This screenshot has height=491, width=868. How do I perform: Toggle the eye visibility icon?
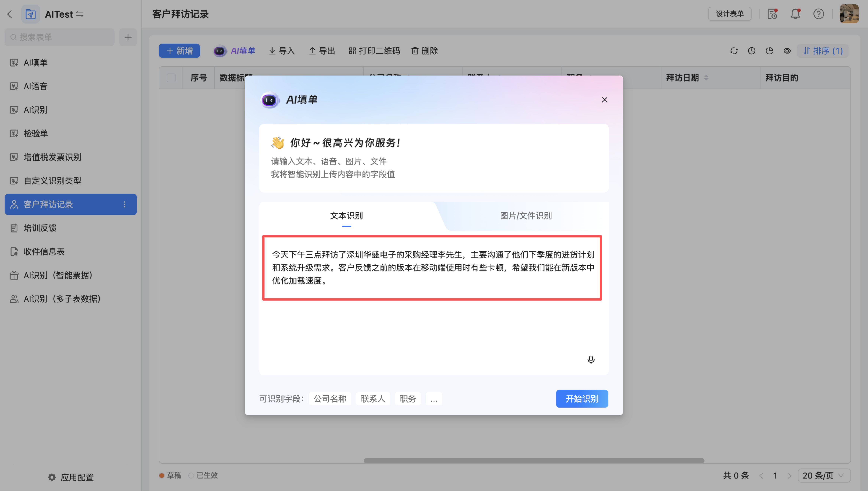(x=787, y=51)
